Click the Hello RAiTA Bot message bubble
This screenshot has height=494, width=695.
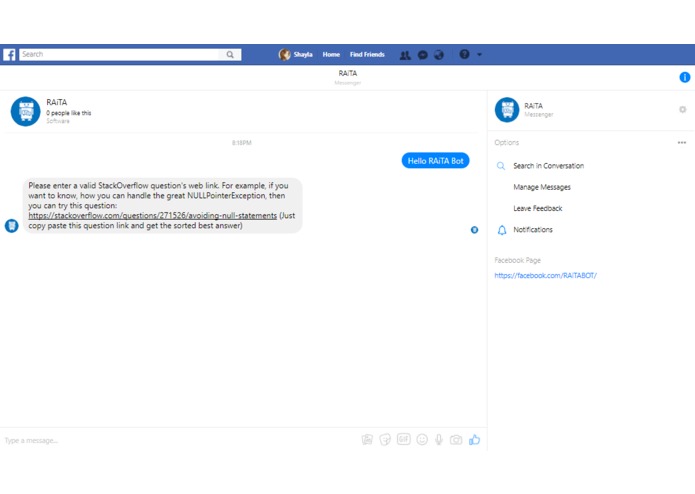(x=435, y=161)
